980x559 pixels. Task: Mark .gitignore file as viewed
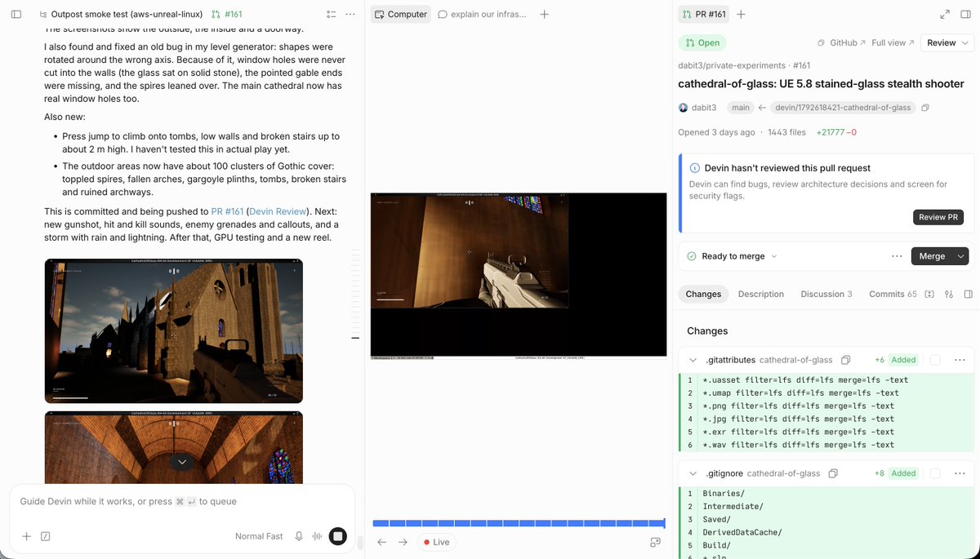tap(935, 473)
